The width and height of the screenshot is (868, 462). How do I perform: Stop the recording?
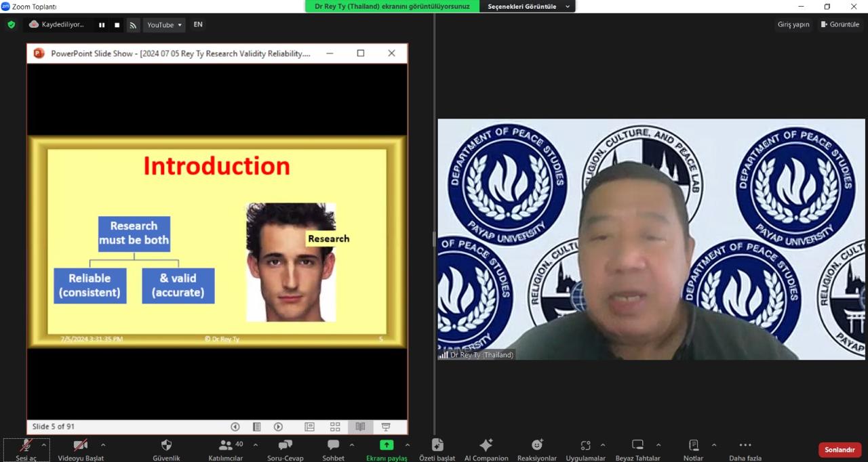pos(117,25)
